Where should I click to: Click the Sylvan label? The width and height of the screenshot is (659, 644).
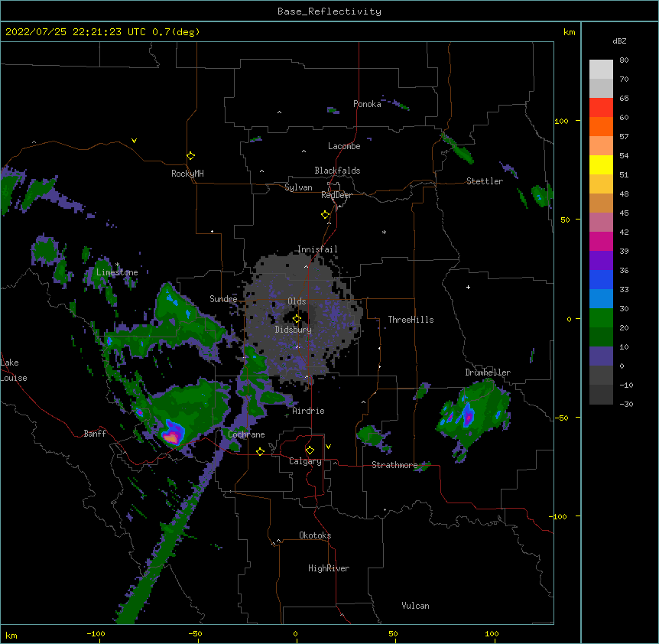coord(298,187)
